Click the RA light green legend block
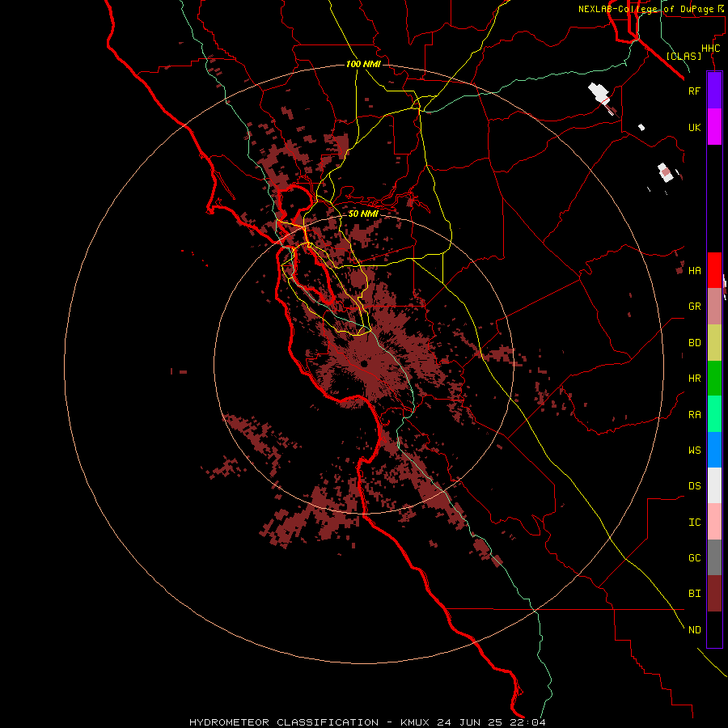This screenshot has height=728, width=728. coord(714,414)
